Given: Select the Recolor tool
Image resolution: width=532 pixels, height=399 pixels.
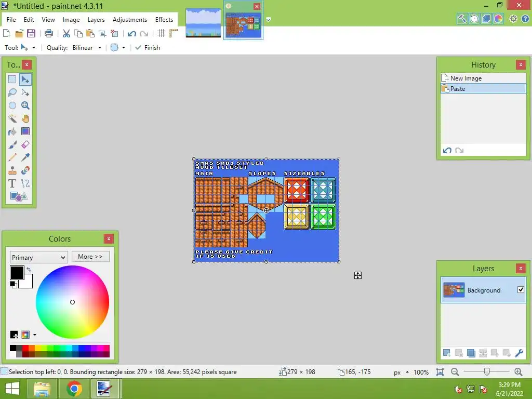Looking at the screenshot, I should point(25,170).
